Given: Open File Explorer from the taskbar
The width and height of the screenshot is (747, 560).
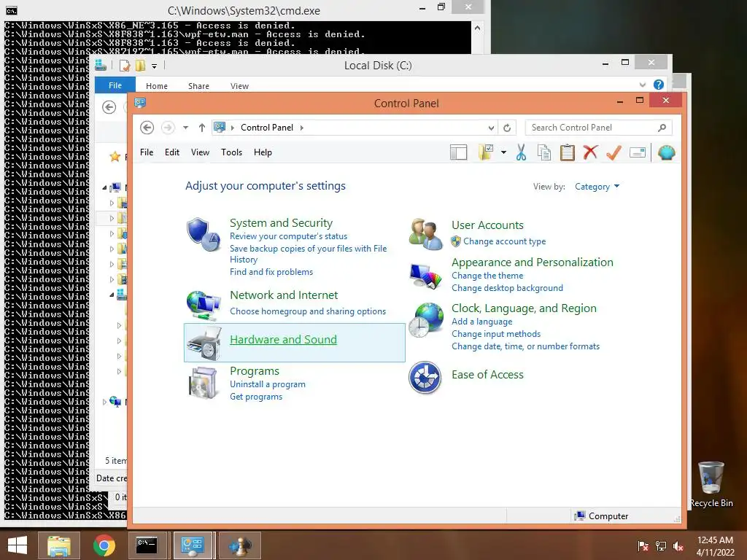Looking at the screenshot, I should pyautogui.click(x=58, y=545).
